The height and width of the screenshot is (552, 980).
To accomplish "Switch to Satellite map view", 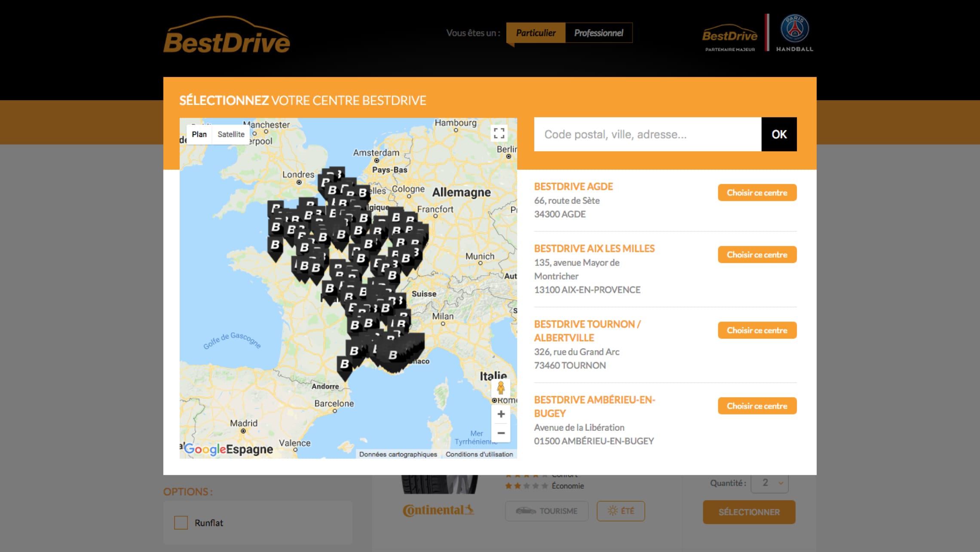I will (x=231, y=134).
